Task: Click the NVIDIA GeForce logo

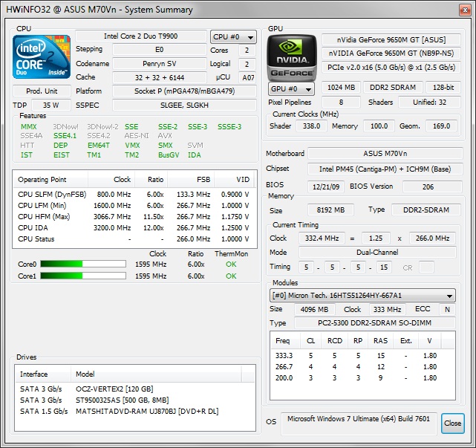Action: [x=292, y=56]
